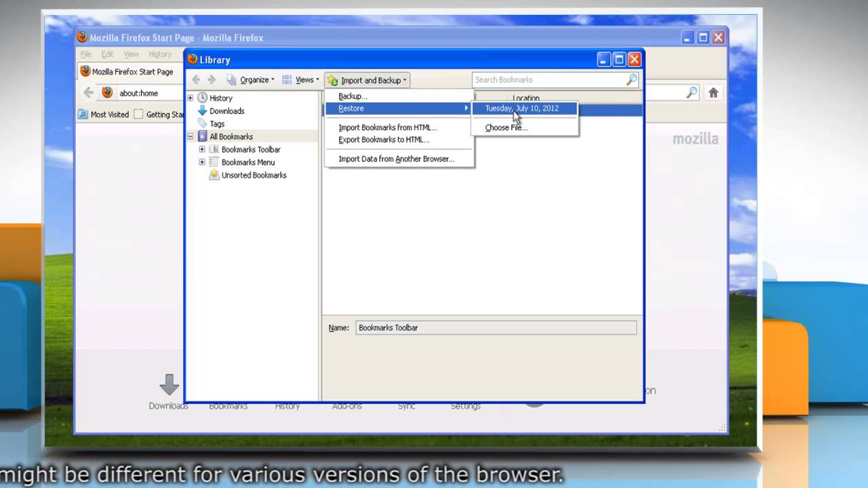Expand the Bookmarks Menu node
Screen dimensions: 868x488
(x=202, y=163)
